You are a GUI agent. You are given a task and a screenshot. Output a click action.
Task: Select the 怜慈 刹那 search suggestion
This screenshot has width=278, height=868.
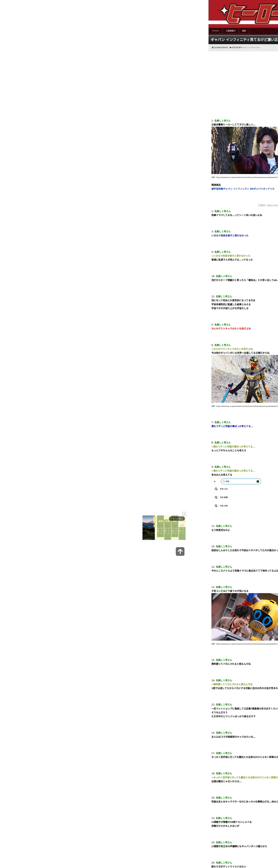(224, 497)
